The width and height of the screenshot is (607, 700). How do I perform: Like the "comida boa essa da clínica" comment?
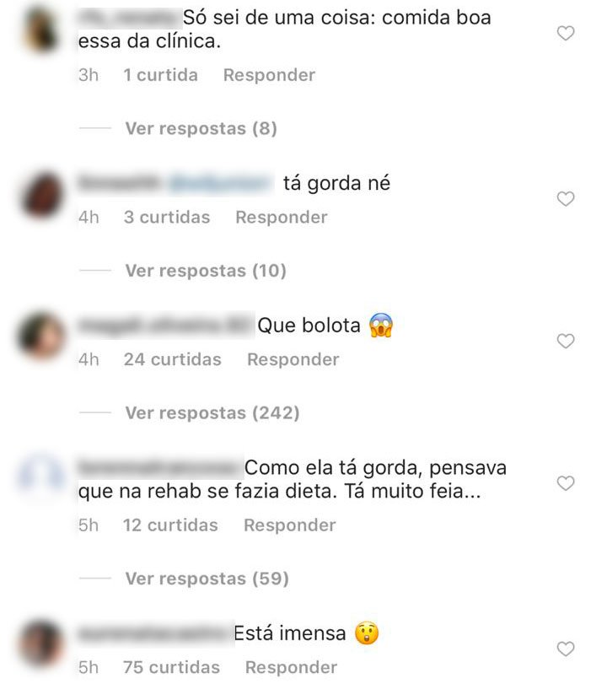pos(566,33)
